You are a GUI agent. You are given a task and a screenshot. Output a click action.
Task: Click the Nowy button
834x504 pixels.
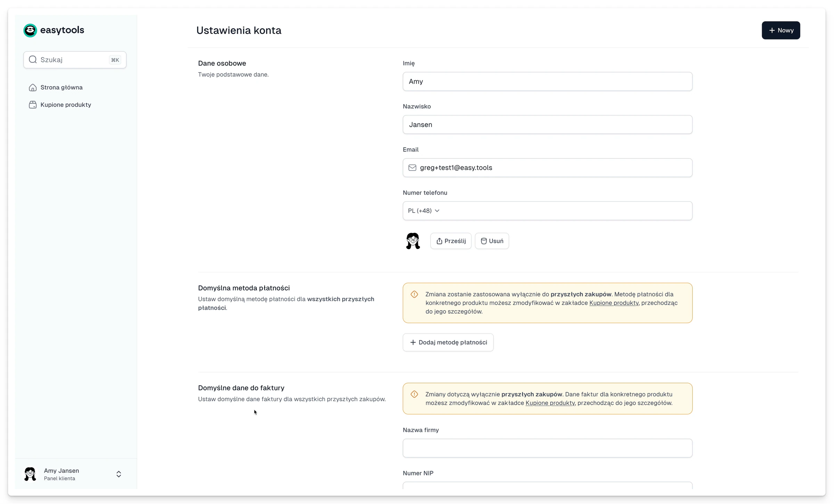(x=781, y=30)
